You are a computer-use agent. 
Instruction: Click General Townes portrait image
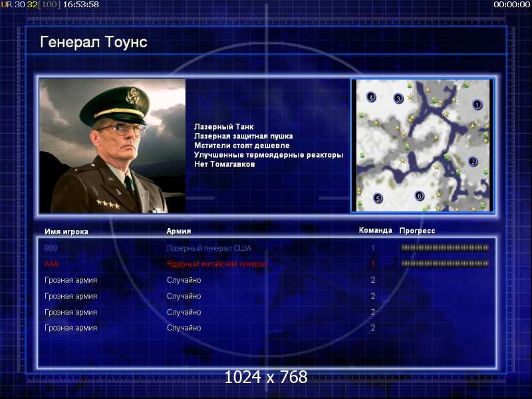(x=112, y=146)
